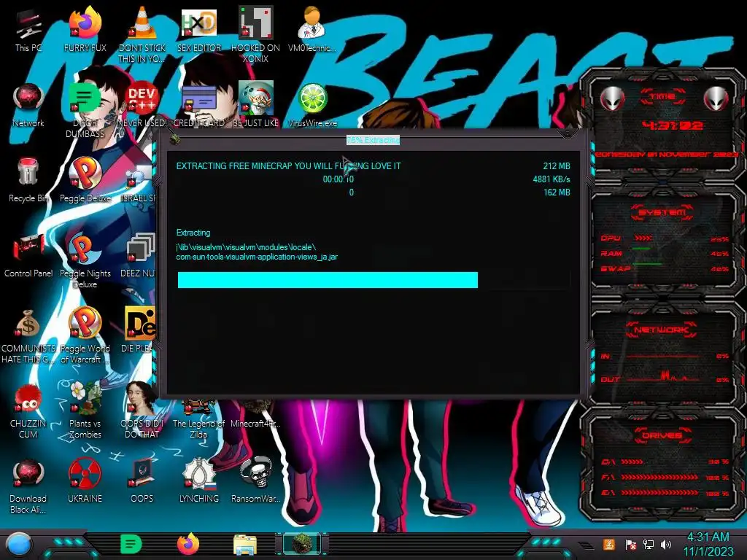
Task: Click the right alien head on TIME gadget
Action: [x=716, y=98]
